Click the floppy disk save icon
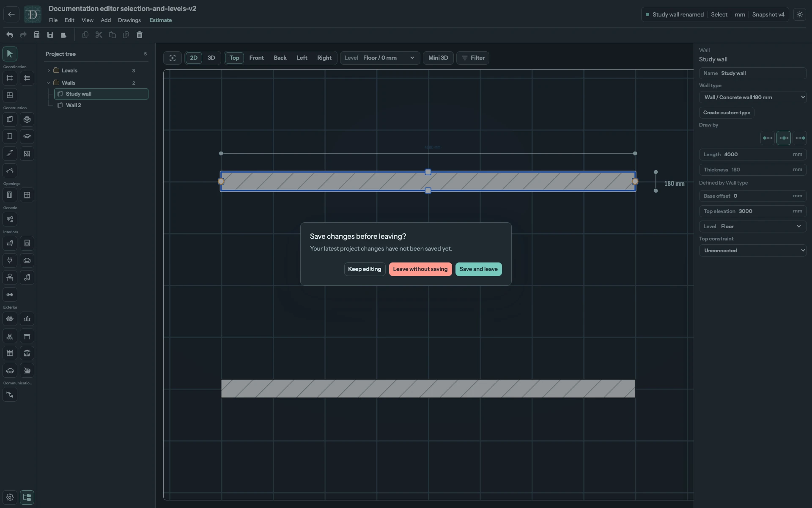The image size is (812, 508). 50,35
